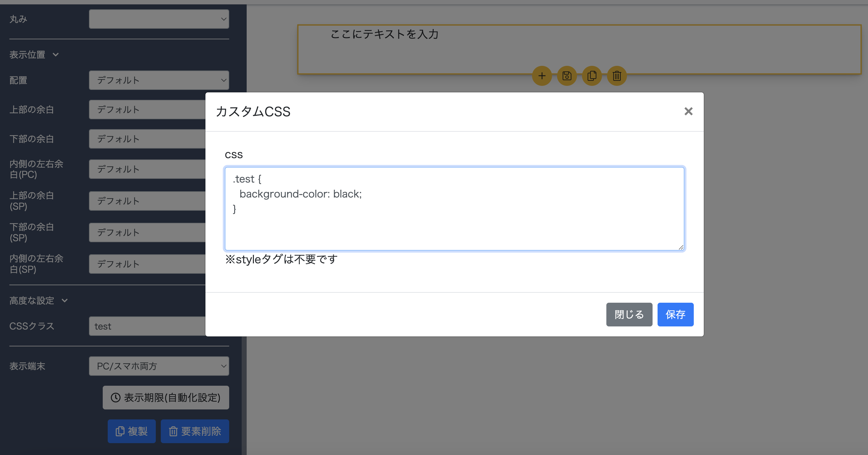Click the blue 保存 button

point(675,314)
